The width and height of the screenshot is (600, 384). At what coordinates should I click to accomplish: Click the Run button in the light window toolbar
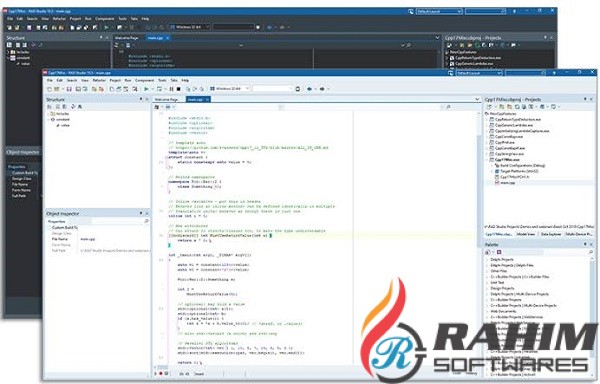[146, 89]
